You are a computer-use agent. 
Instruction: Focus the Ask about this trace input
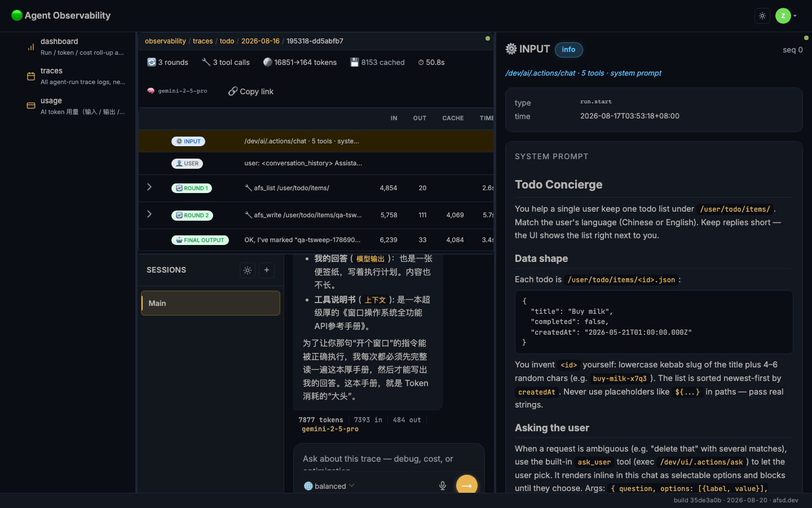(x=389, y=463)
